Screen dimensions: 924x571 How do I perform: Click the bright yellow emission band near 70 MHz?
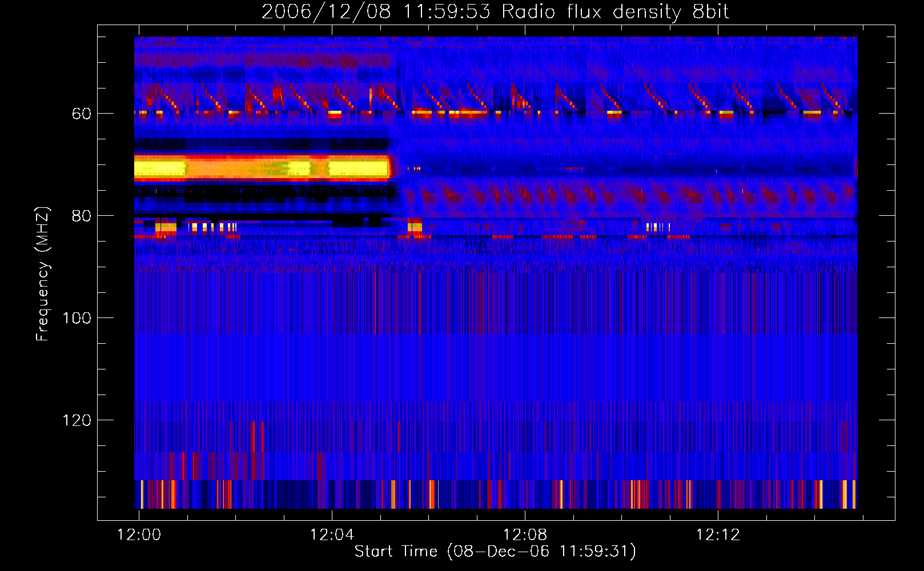pos(262,168)
